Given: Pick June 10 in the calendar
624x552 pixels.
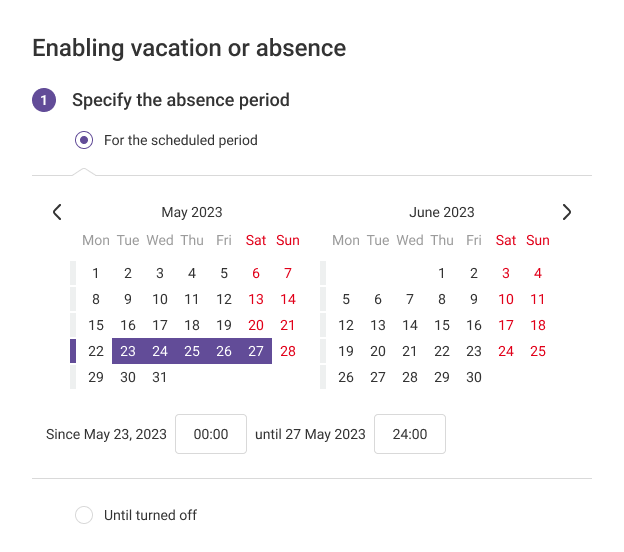Looking at the screenshot, I should 506,299.
